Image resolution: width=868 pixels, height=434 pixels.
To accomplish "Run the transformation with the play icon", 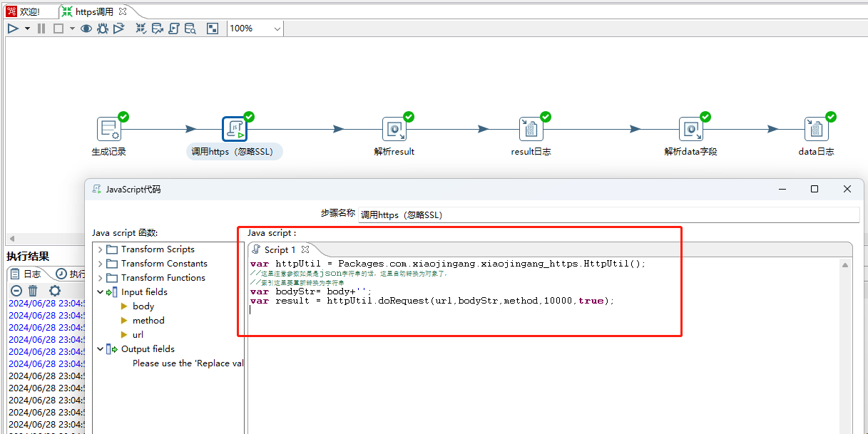I will [x=13, y=29].
